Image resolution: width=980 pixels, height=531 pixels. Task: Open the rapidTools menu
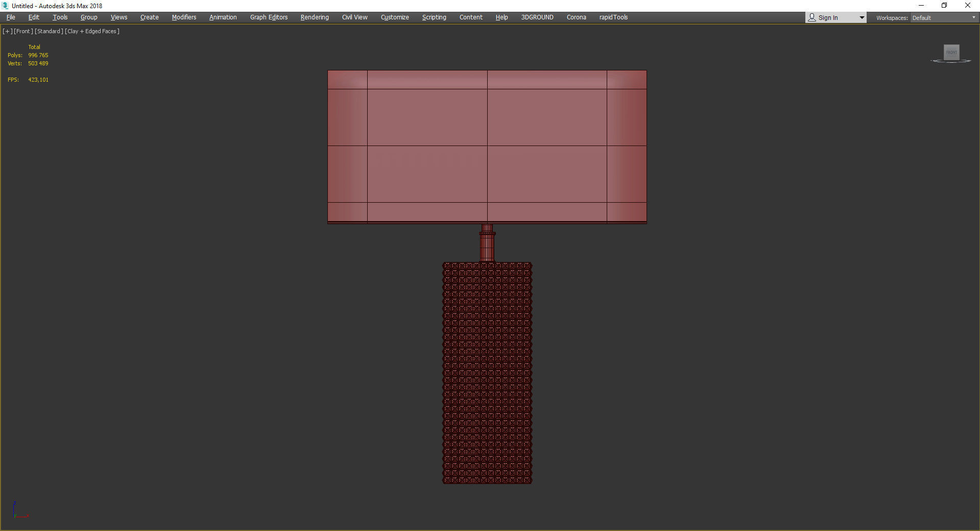(613, 17)
